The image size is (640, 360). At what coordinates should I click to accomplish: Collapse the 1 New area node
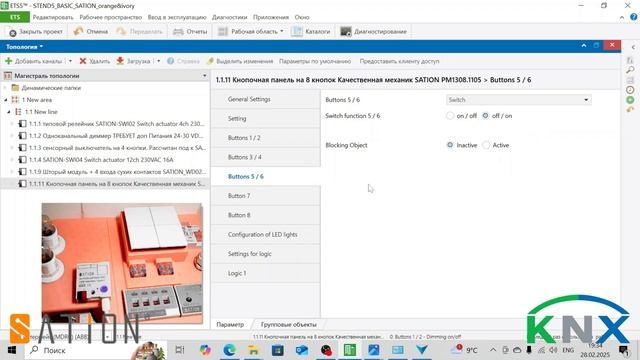6,100
